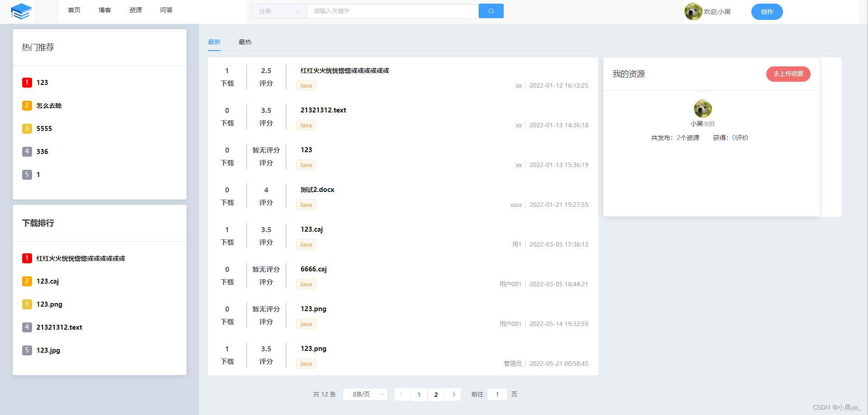The image size is (868, 415).
Task: Click the 前往 page number input
Action: click(x=497, y=394)
